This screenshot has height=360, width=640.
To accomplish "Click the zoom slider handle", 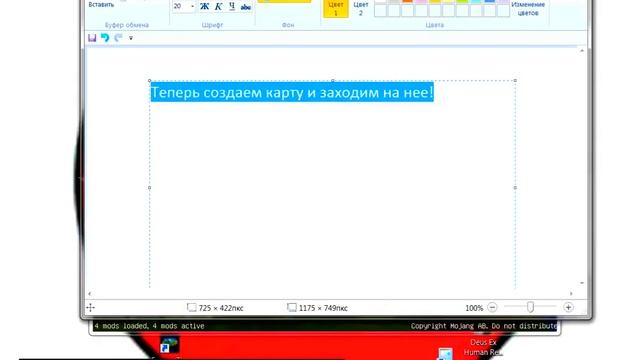I will pos(530,307).
